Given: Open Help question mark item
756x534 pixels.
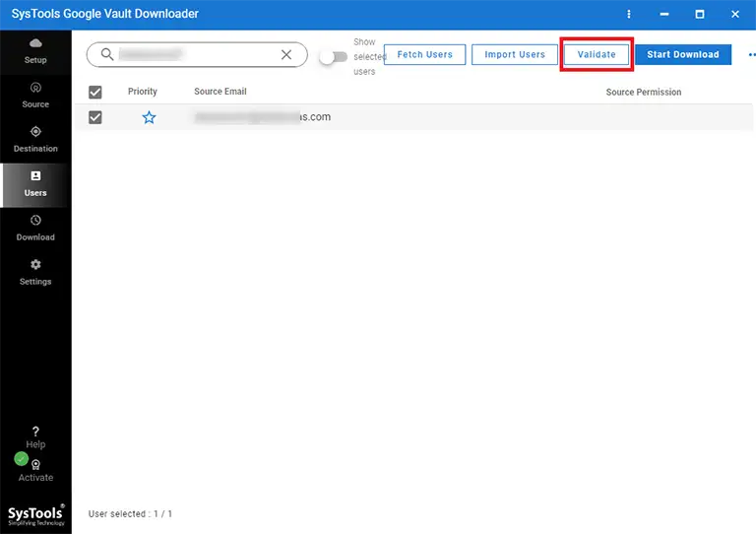Looking at the screenshot, I should [x=35, y=437].
